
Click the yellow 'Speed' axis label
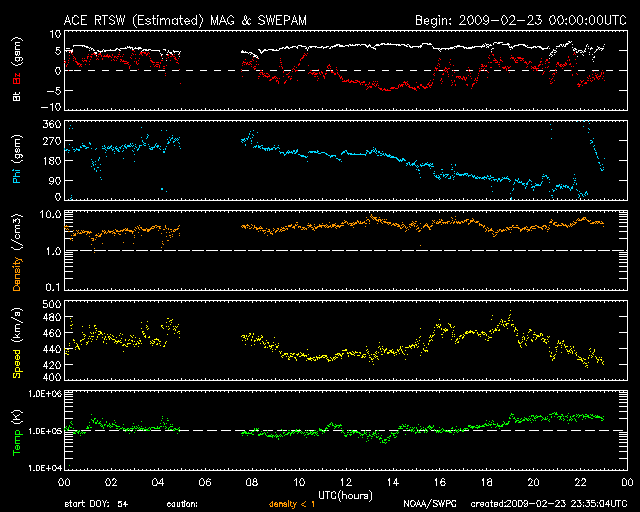(x=17, y=363)
